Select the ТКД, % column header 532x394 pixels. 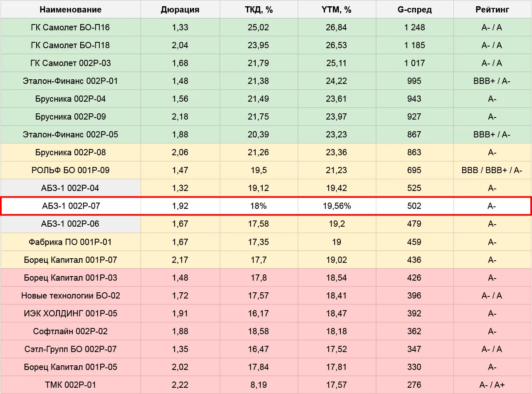click(x=259, y=10)
